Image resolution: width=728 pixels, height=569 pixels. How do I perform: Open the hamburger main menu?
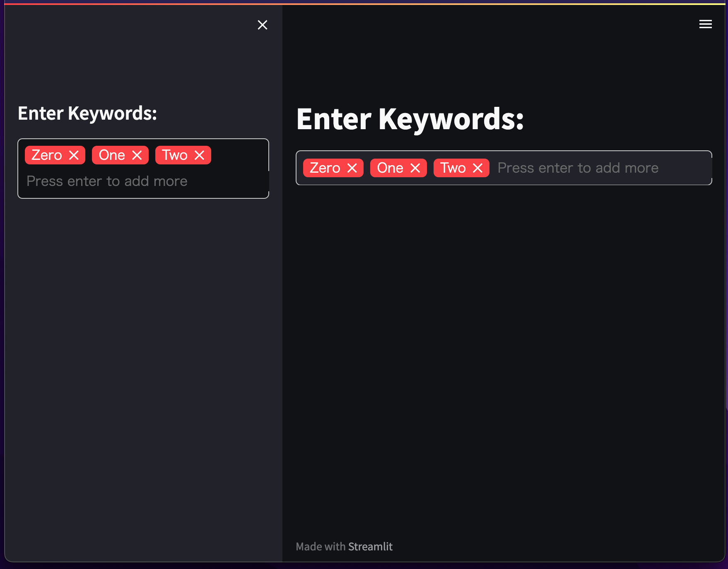pos(706,24)
